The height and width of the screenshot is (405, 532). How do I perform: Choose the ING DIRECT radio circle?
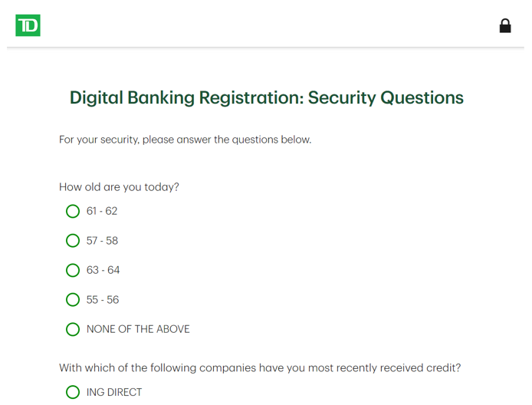point(73,392)
